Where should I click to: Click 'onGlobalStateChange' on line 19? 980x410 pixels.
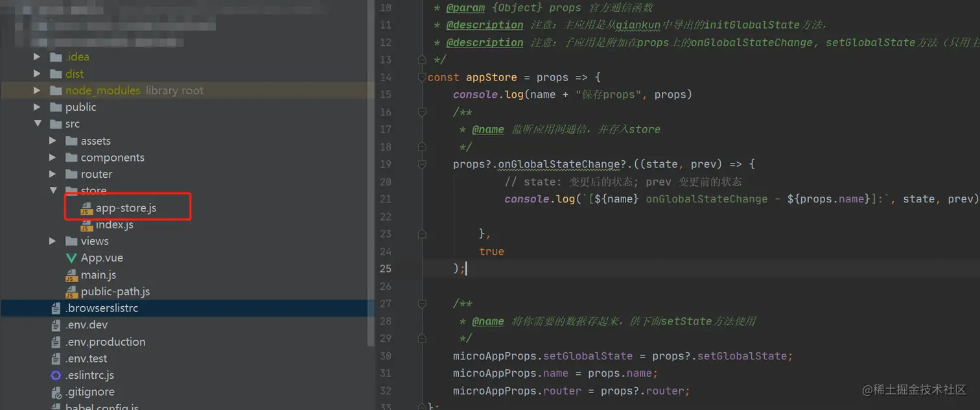(558, 165)
